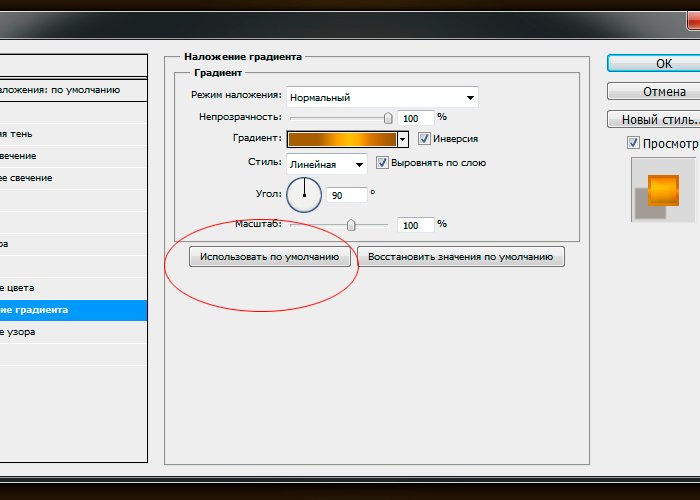700x500 pixels.
Task: Click the Масштаб percentage field
Action: pos(415,225)
